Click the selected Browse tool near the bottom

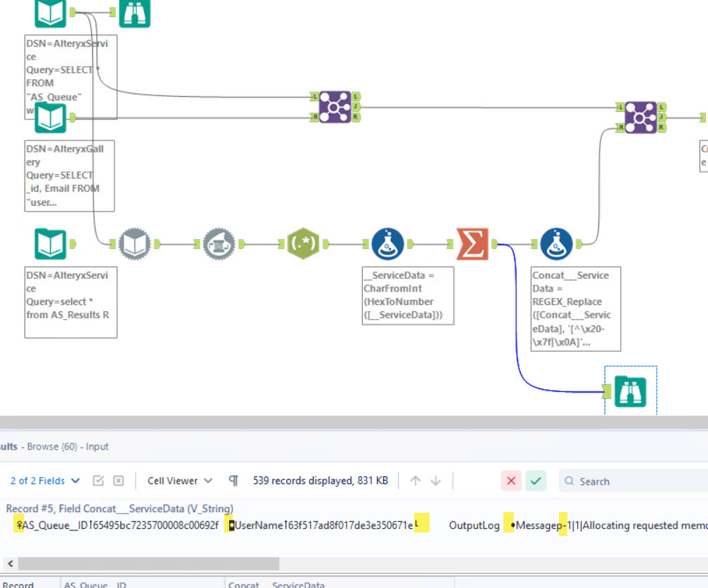point(630,391)
